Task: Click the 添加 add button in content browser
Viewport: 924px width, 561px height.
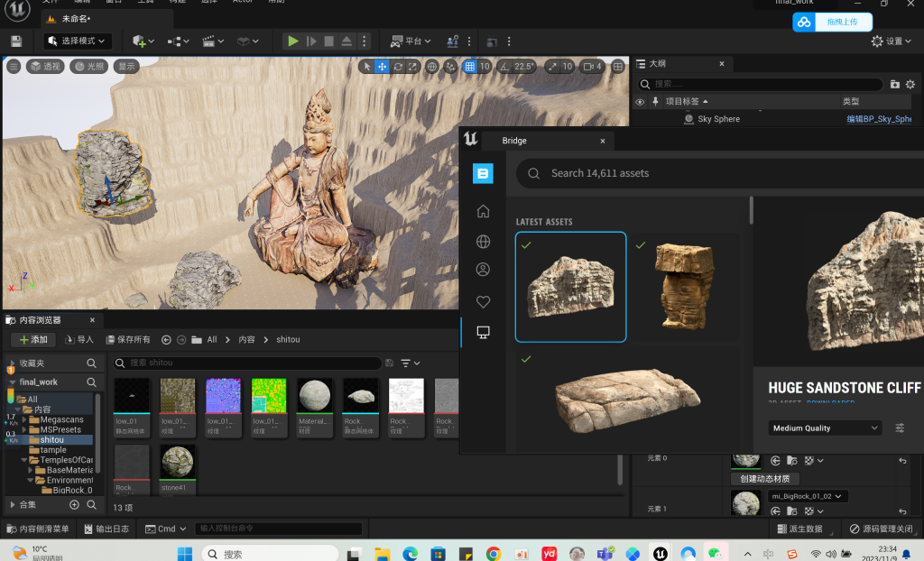Action: click(x=33, y=340)
